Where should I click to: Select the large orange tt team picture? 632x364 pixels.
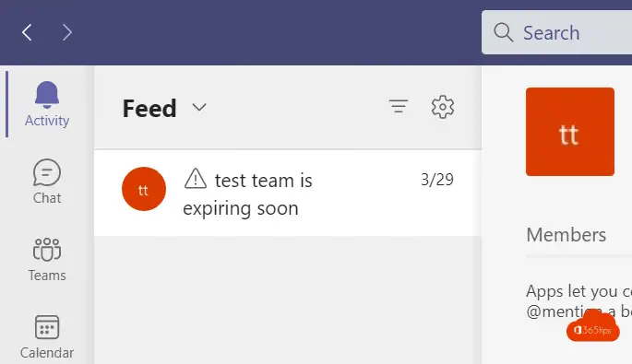[x=570, y=132]
